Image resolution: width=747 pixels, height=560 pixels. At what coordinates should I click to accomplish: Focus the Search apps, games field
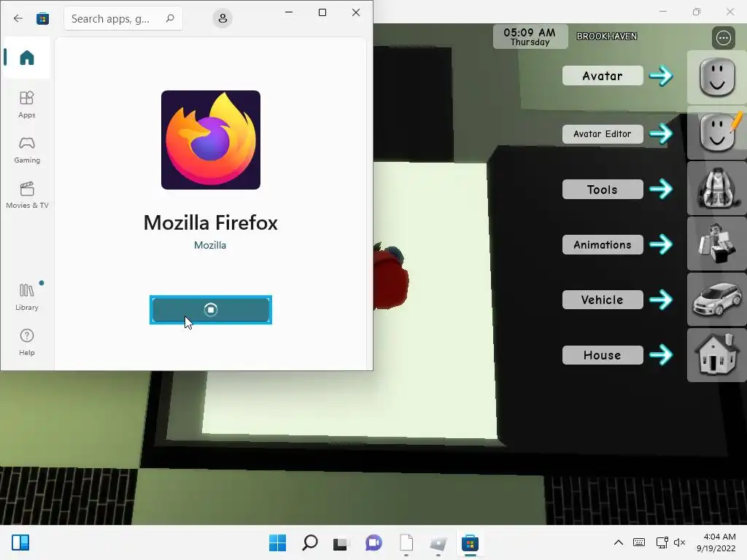(x=123, y=18)
